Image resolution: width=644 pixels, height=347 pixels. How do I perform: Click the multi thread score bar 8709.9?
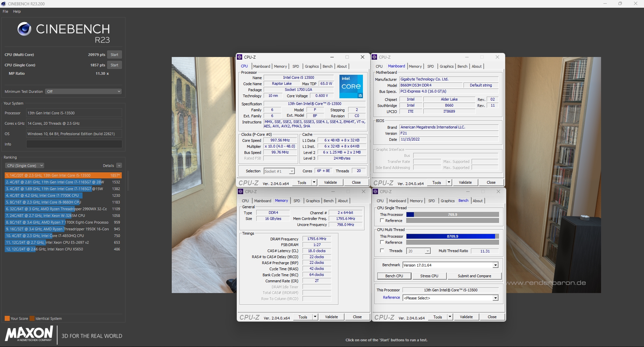tap(452, 236)
